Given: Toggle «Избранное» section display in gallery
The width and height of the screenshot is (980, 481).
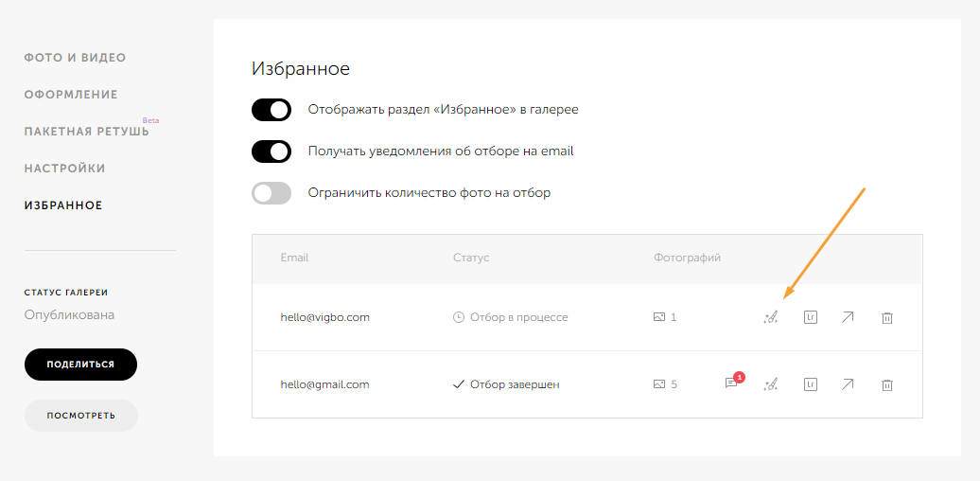Looking at the screenshot, I should [x=271, y=110].
